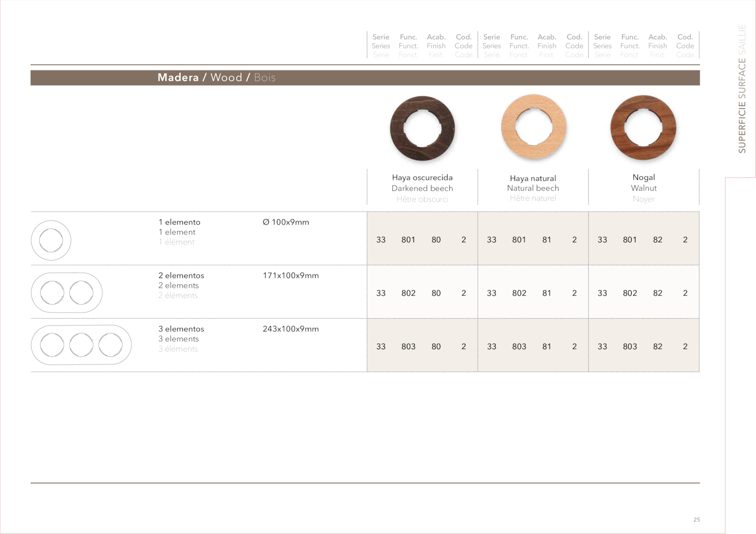Click the 'Natural beech' label
Viewport: 756px width, 534px height.
click(533, 188)
